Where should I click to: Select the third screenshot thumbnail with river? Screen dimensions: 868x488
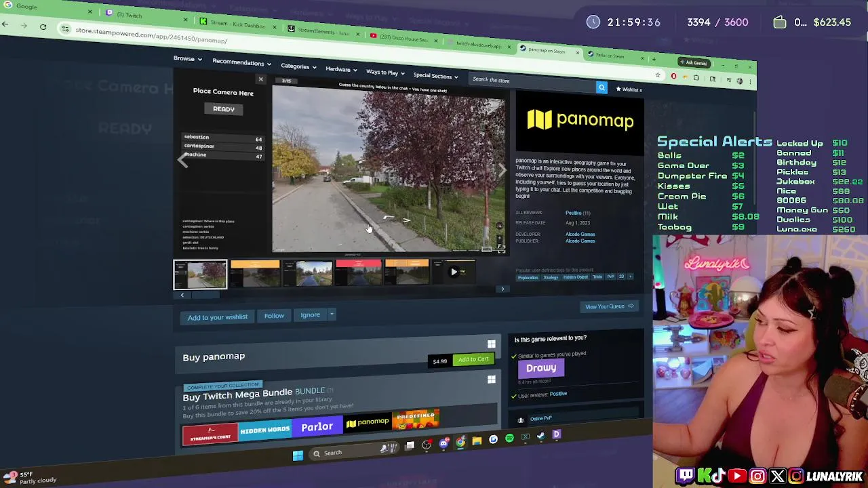tap(309, 272)
